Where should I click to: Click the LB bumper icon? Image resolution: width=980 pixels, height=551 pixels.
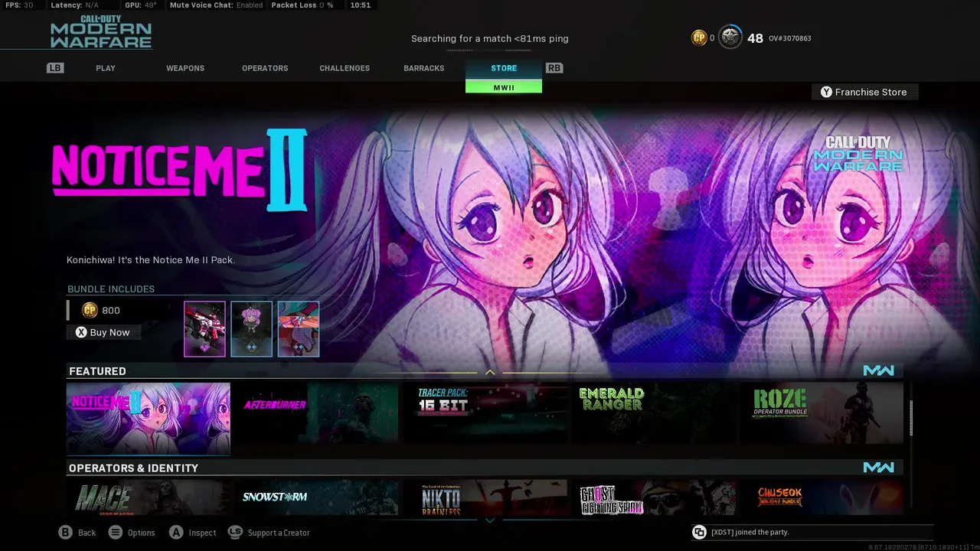tap(55, 68)
